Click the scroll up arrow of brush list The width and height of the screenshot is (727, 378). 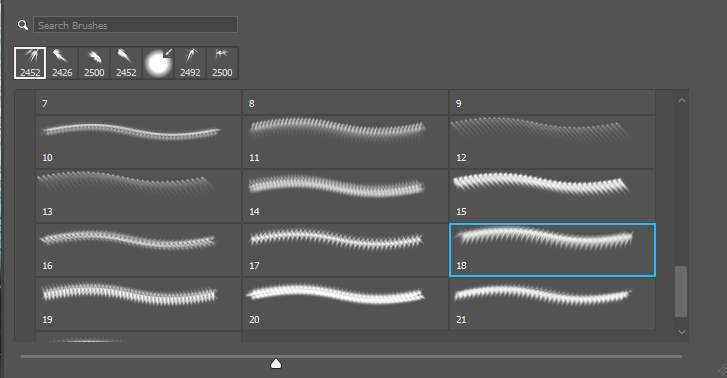click(681, 100)
